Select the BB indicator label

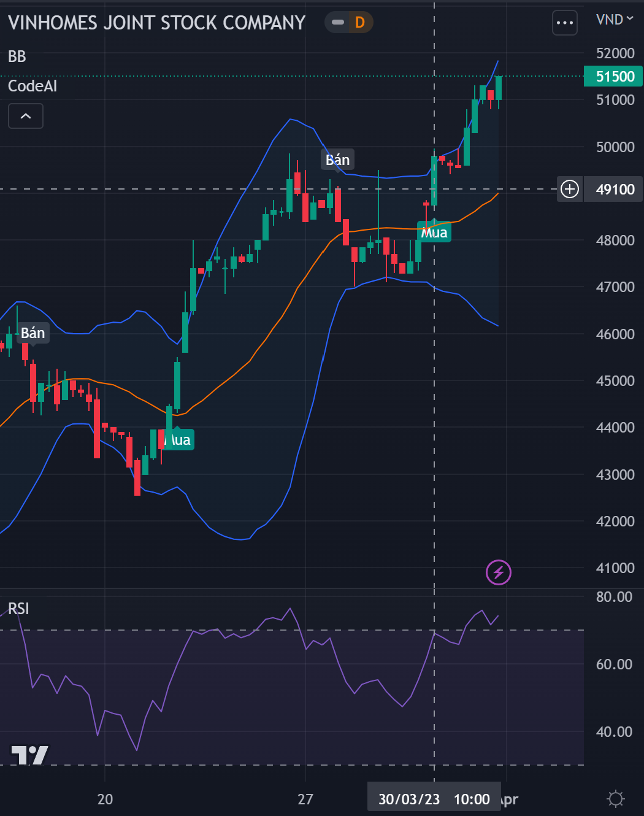(x=17, y=56)
